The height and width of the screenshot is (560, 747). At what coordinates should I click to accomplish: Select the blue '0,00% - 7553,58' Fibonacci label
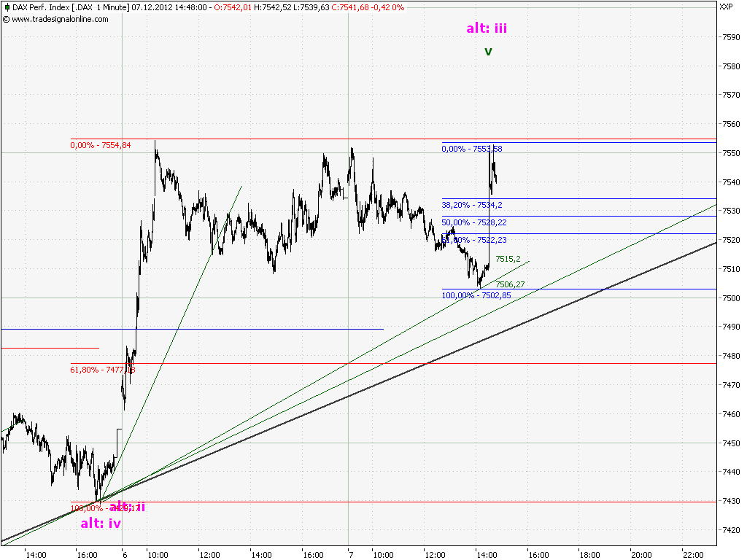[x=472, y=149]
